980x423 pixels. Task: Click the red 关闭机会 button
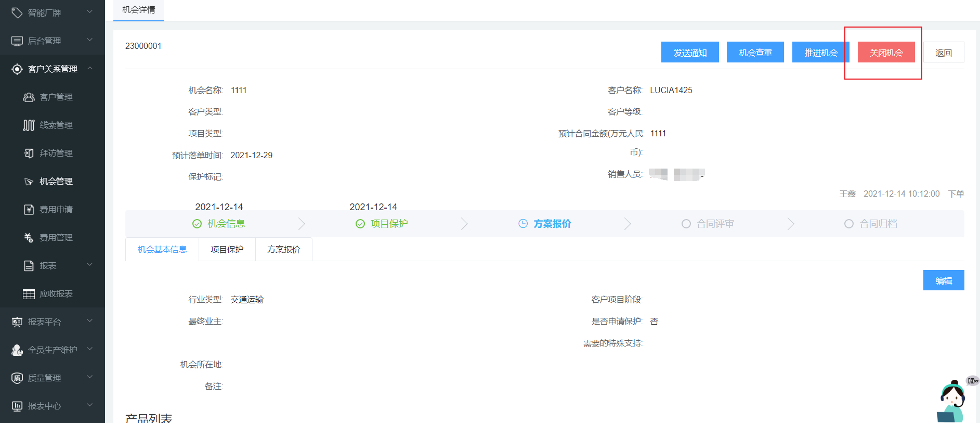886,53
